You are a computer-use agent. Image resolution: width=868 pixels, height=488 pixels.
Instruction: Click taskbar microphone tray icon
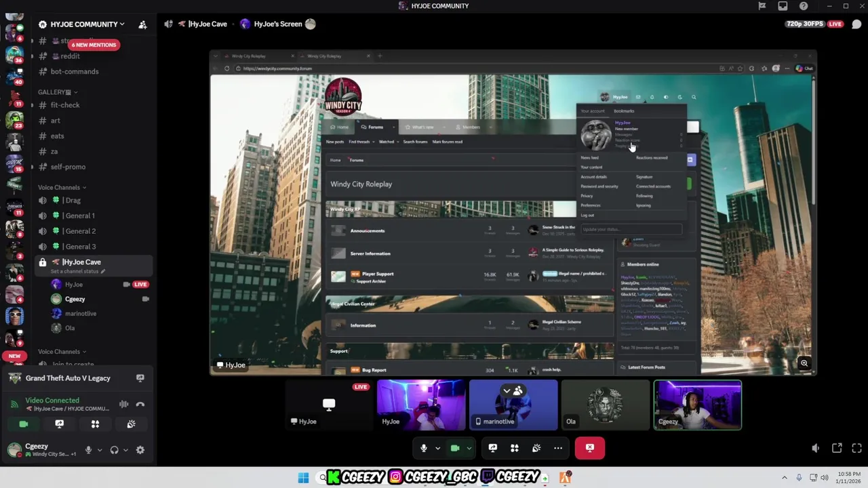[799, 478]
